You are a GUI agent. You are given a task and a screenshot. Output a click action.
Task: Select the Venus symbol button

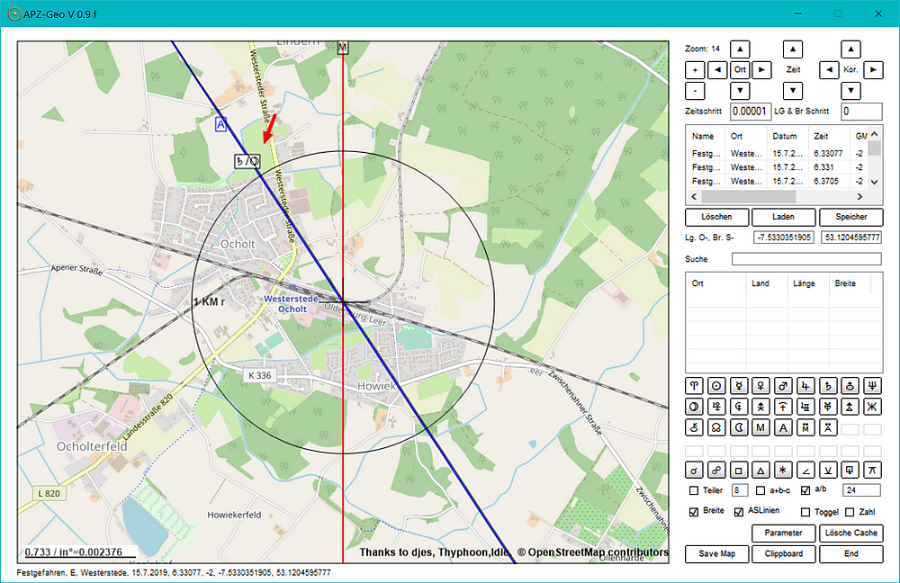tap(761, 386)
